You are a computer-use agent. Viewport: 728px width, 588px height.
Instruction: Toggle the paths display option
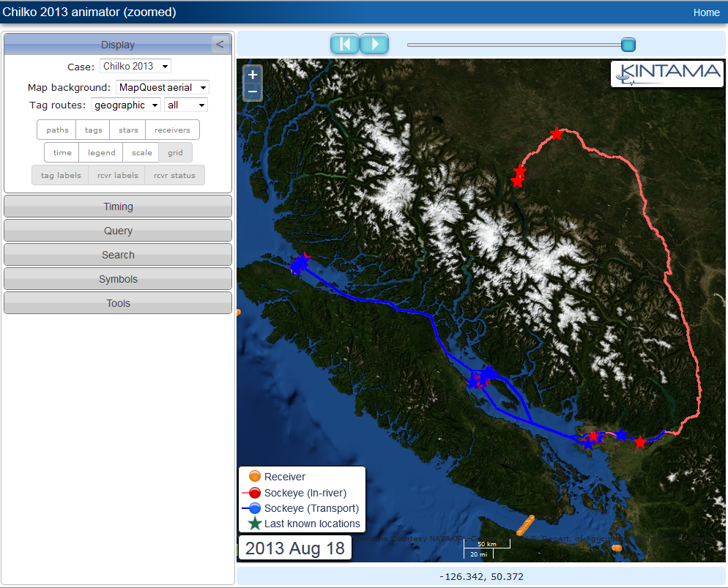(57, 130)
